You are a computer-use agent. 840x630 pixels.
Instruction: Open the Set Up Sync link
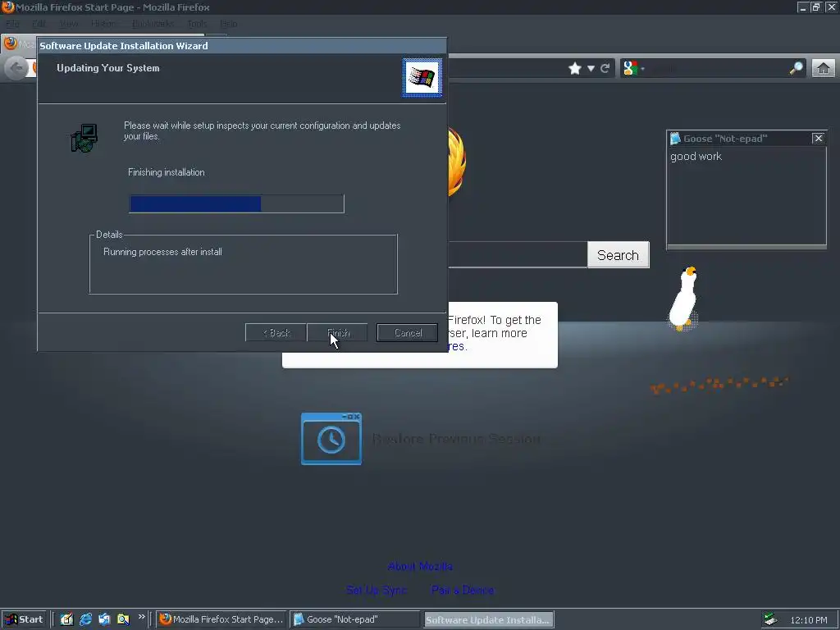[x=376, y=590]
